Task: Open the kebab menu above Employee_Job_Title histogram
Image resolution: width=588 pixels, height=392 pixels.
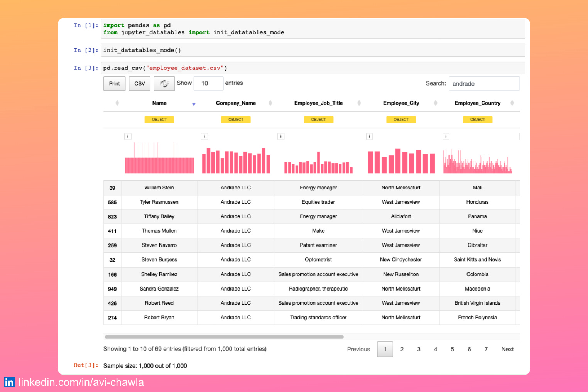Action: pyautogui.click(x=280, y=136)
